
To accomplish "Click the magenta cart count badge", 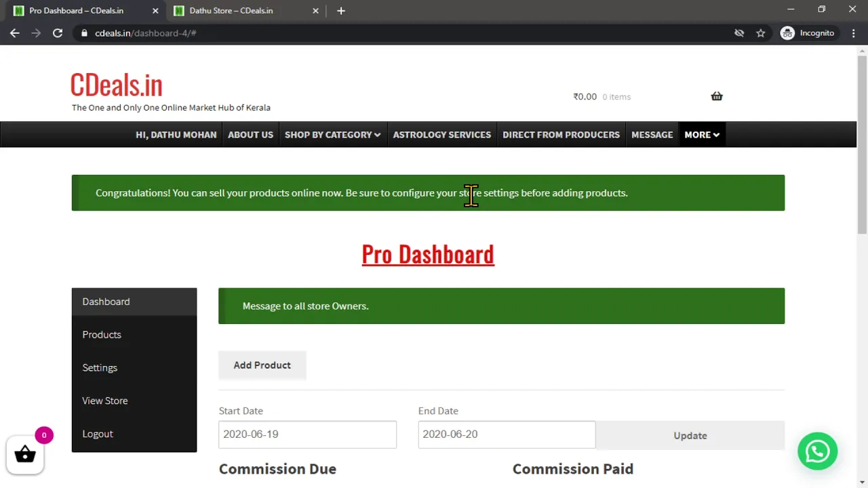I will click(x=44, y=435).
